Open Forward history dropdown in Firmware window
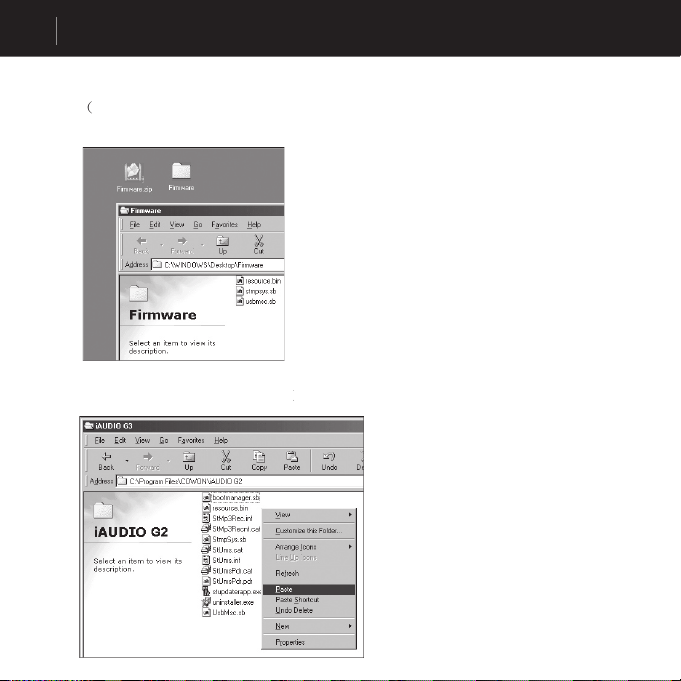 (x=202, y=245)
